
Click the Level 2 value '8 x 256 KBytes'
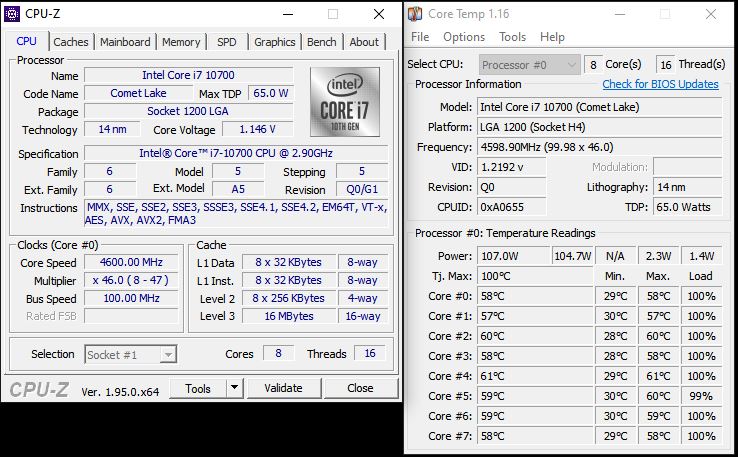[289, 298]
